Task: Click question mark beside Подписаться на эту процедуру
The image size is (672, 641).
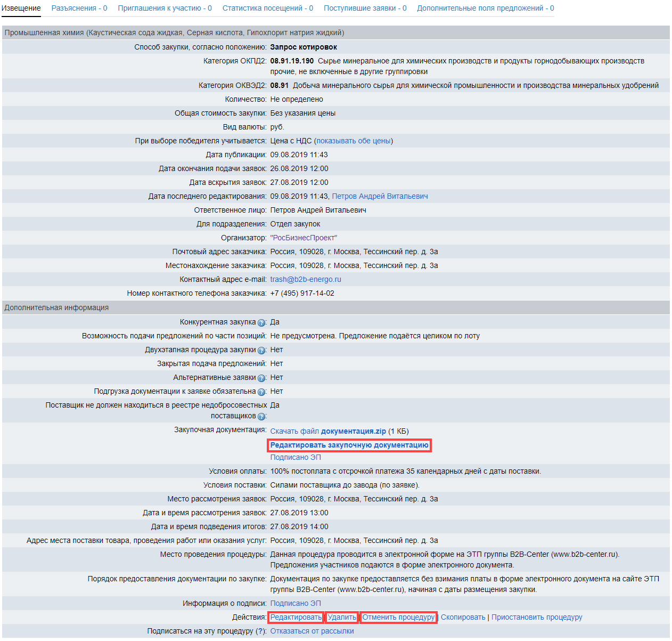Action: click(x=261, y=631)
